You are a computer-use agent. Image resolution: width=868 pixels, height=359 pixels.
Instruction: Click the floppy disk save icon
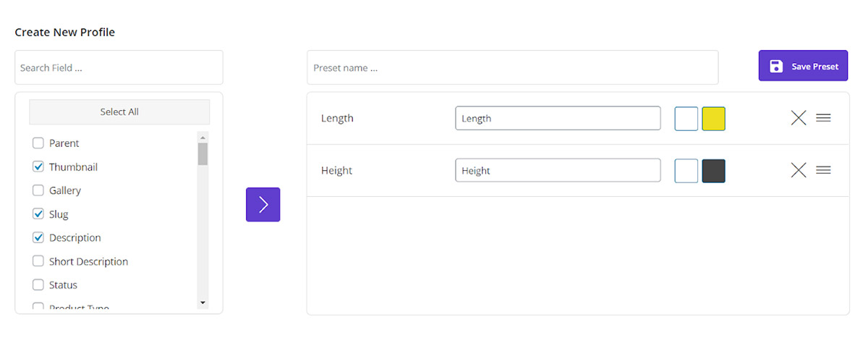776,67
